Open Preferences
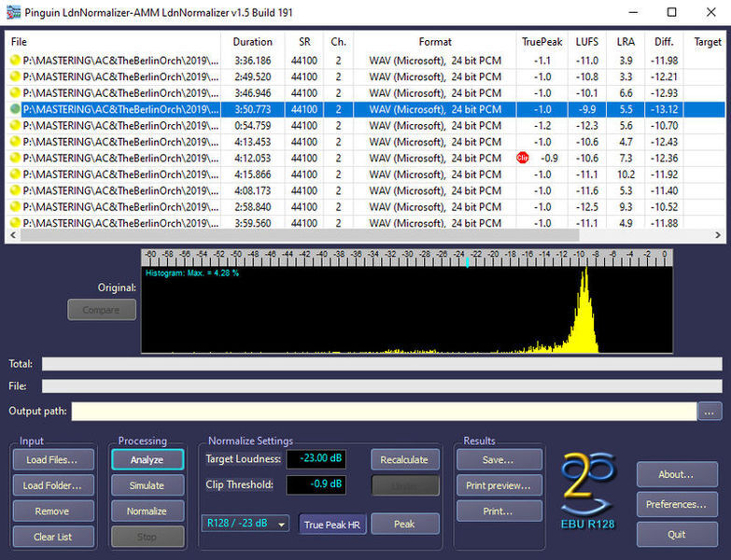This screenshot has width=731, height=560. tap(677, 504)
